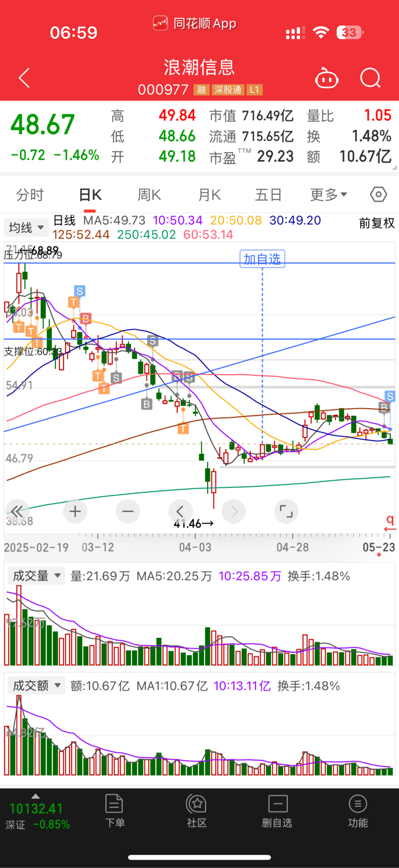Open the 均线 indicator dropdown
The height and width of the screenshot is (868, 399).
pyautogui.click(x=26, y=227)
